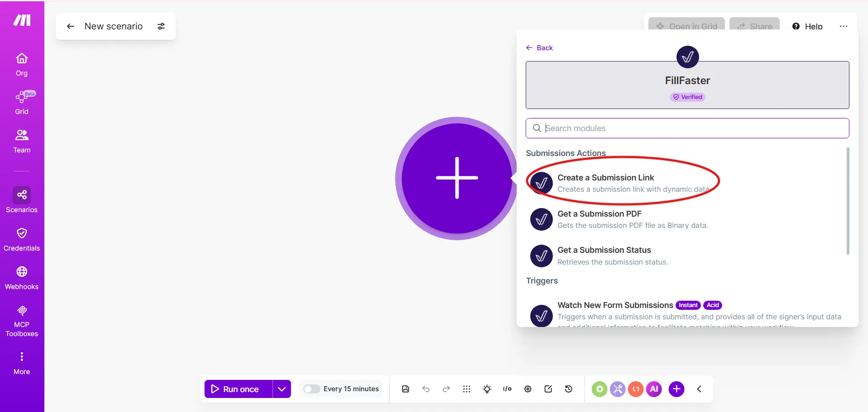Open MCP Toolboxes in the sidebar
This screenshot has width=868, height=412.
coord(22,322)
